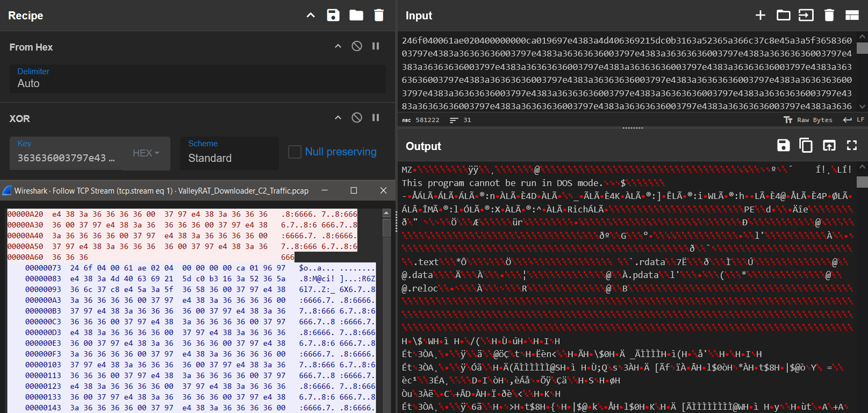
Task: Reset the pane layout
Action: [x=852, y=15]
